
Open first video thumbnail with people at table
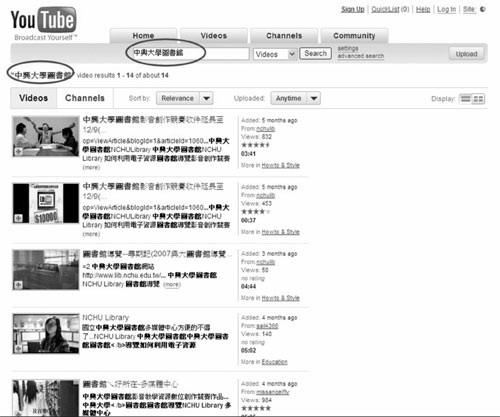[x=46, y=136]
